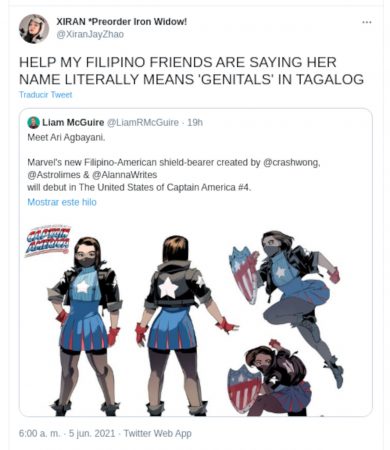Viewport: 390px width, 450px height.
Task: Click the Twitter Web App source label
Action: click(158, 433)
